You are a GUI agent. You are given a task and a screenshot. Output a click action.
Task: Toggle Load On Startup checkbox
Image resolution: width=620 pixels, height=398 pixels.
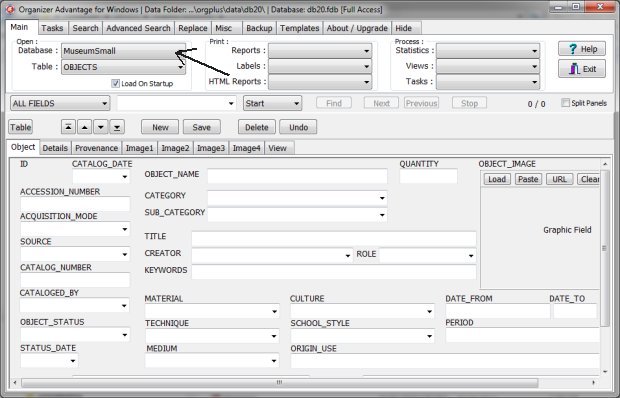[115, 83]
